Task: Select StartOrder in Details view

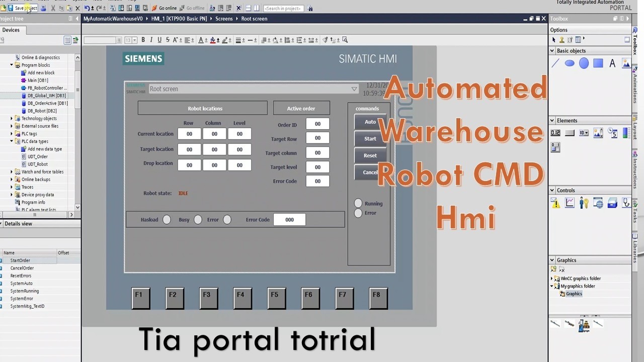Action: tap(20, 260)
